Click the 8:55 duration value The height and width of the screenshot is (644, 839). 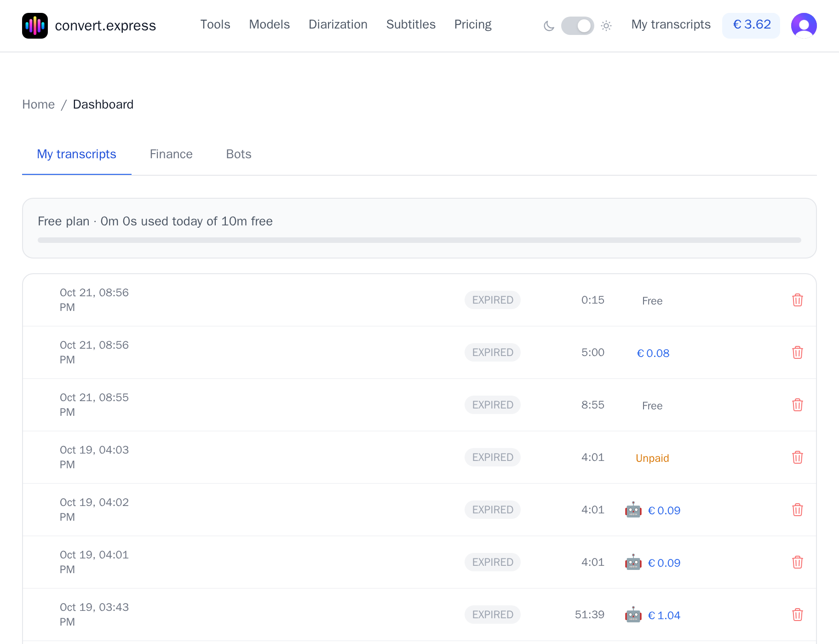tap(592, 405)
